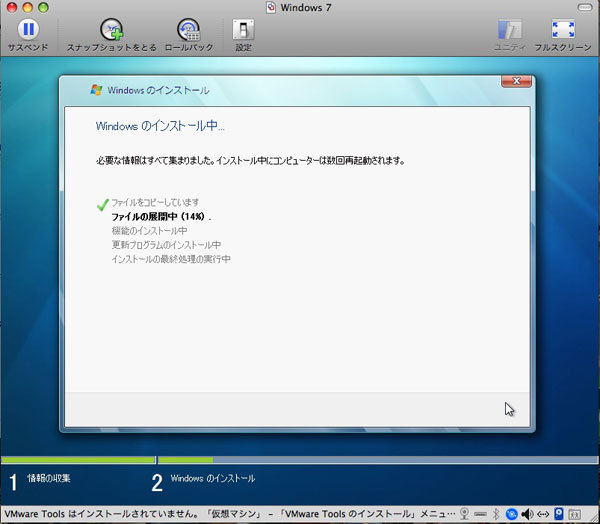Click the sound speaker icon in status bar

pyautogui.click(x=527, y=514)
